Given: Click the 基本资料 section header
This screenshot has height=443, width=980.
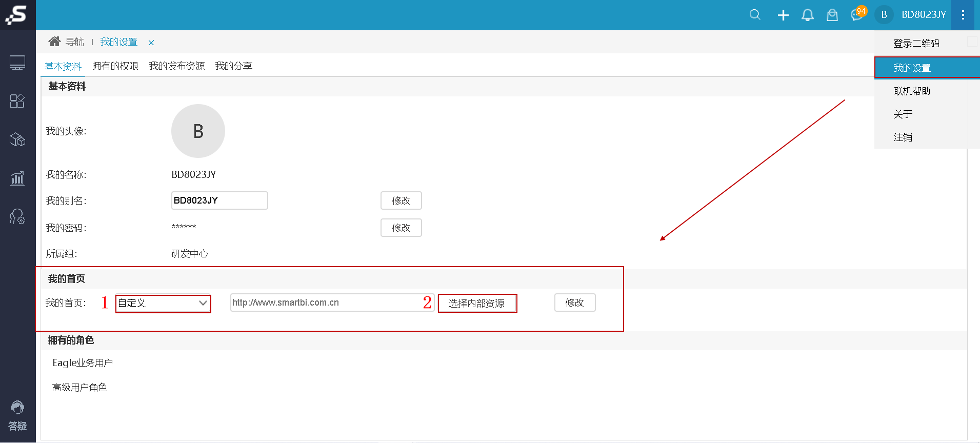Looking at the screenshot, I should (67, 87).
